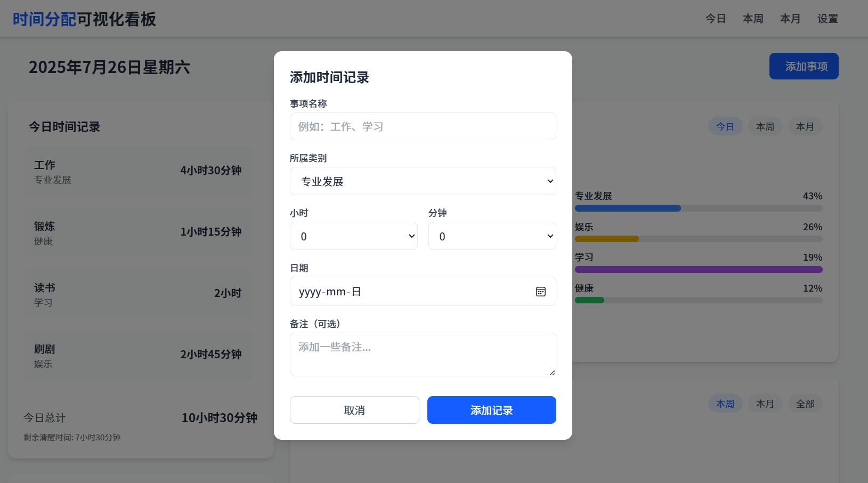
Task: Open 本月 in the top navigation
Action: click(790, 19)
